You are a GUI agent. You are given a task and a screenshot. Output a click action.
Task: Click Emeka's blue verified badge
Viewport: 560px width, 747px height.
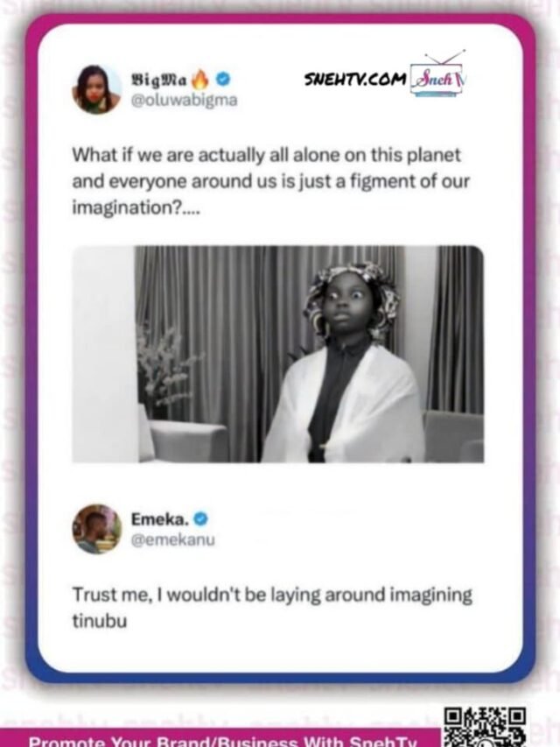click(x=201, y=518)
